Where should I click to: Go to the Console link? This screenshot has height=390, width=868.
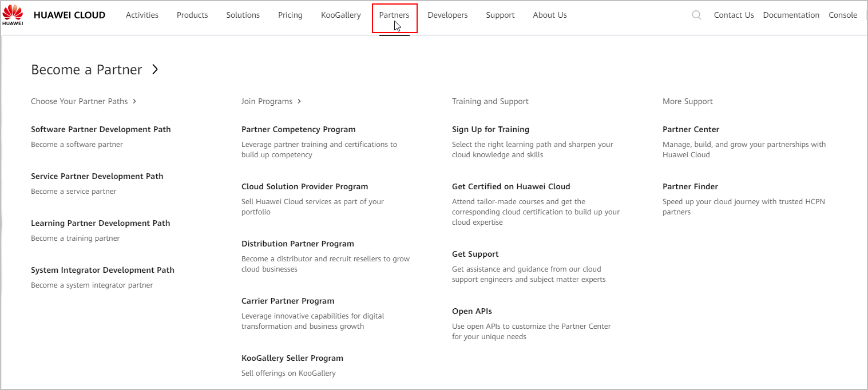[843, 15]
